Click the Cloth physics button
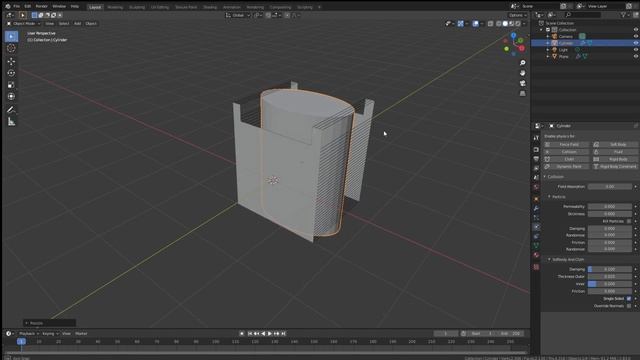 click(x=567, y=159)
